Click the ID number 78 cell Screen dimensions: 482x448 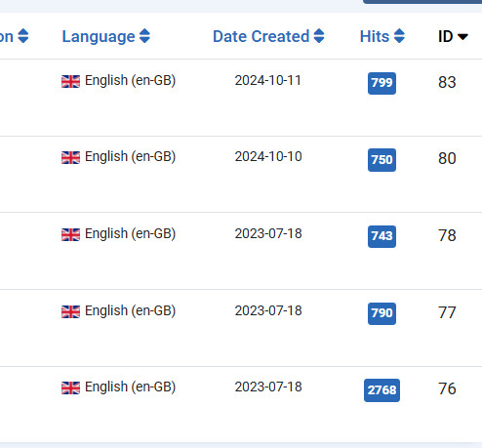tap(447, 235)
